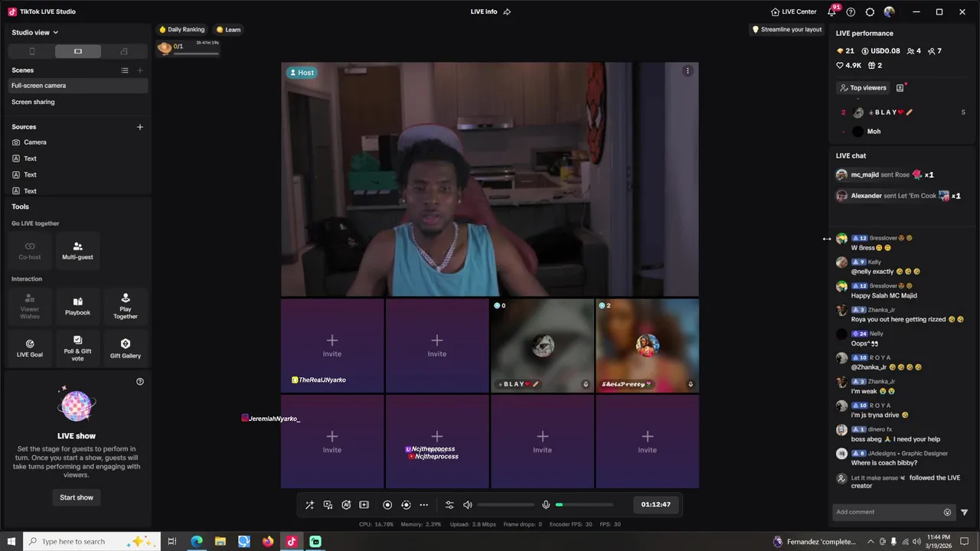Select the SheIsPretty guest tile

point(648,345)
